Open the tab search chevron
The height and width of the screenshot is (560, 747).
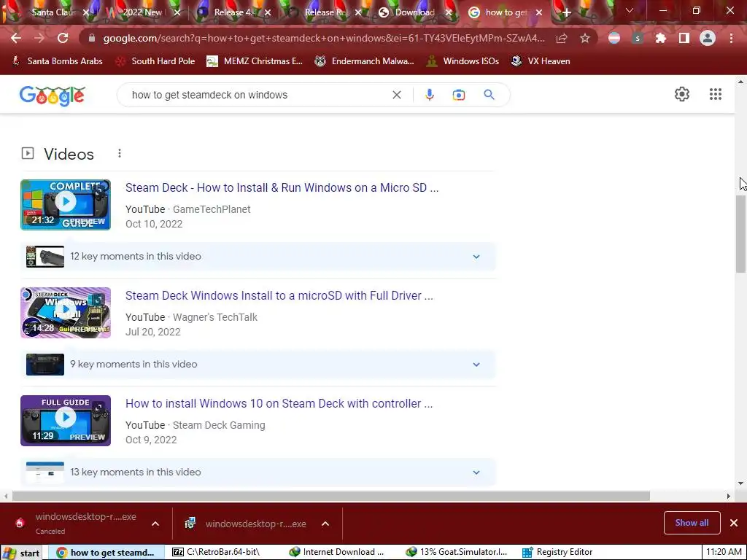(630, 10)
